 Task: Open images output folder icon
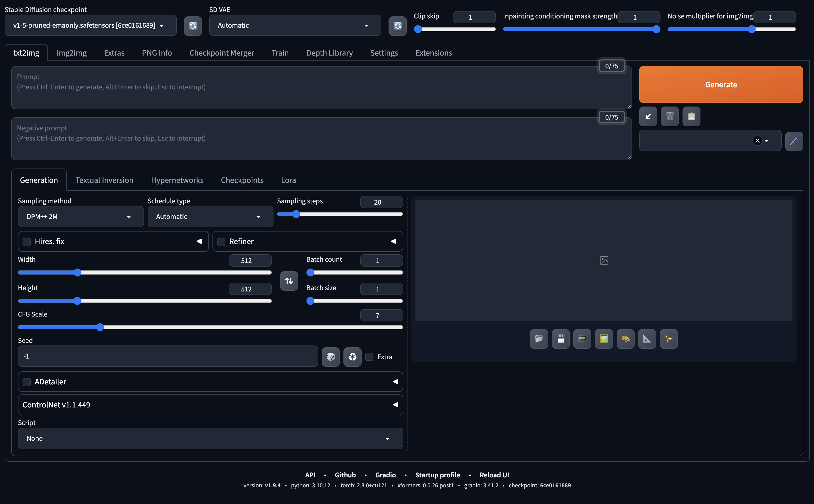click(539, 339)
